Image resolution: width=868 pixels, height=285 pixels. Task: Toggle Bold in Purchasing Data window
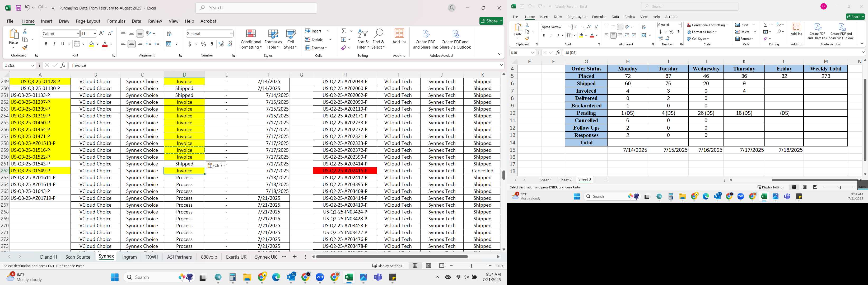click(x=46, y=44)
